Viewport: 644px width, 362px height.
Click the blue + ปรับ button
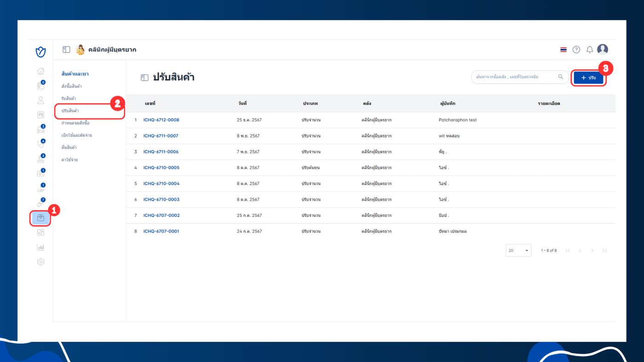[x=588, y=78]
